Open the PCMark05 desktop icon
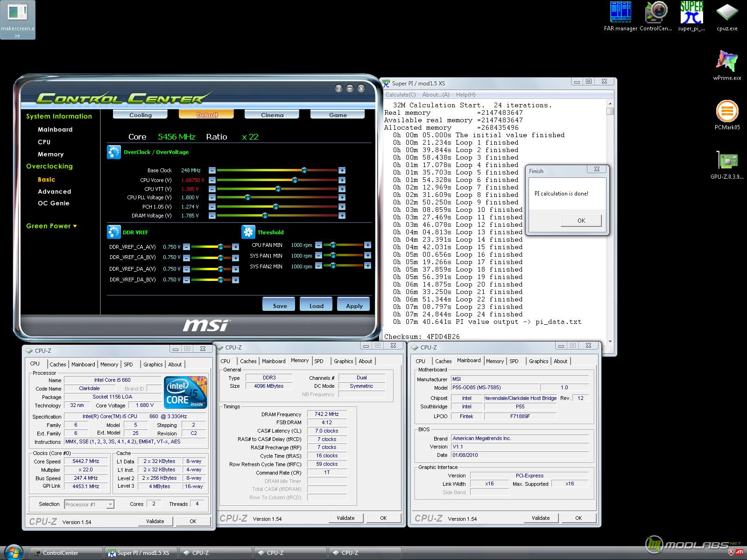The height and width of the screenshot is (560, 747). tap(727, 112)
